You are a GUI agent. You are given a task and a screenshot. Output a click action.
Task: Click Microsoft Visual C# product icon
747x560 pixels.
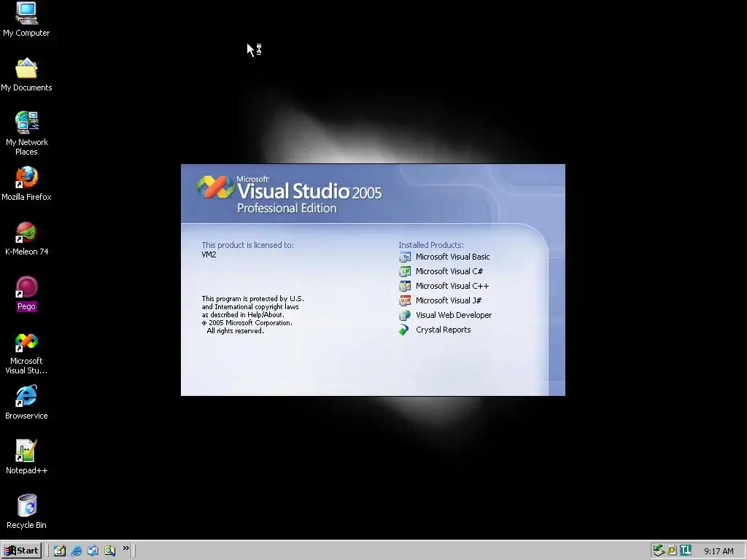click(404, 271)
